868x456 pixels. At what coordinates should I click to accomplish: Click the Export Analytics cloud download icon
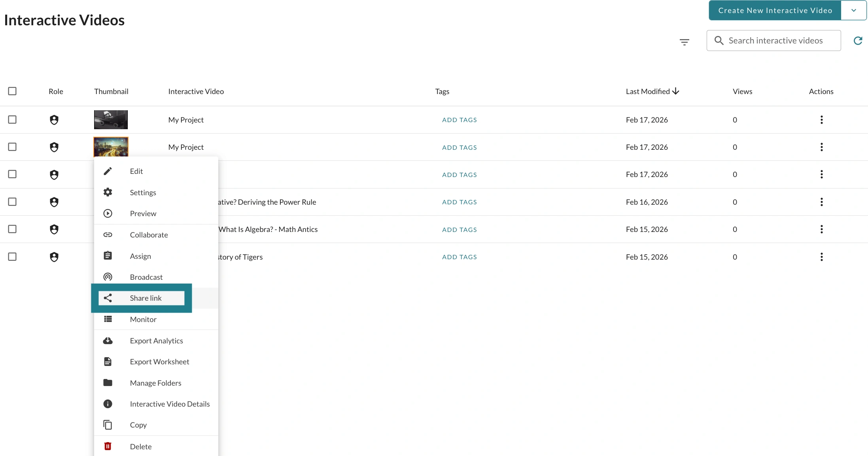coord(108,341)
